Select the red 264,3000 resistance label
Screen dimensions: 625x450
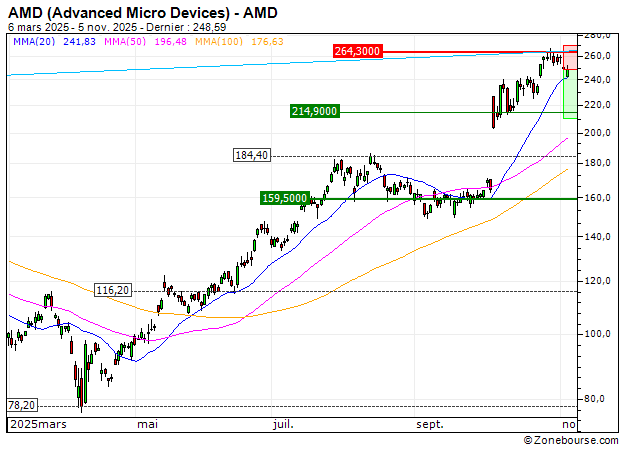point(356,51)
